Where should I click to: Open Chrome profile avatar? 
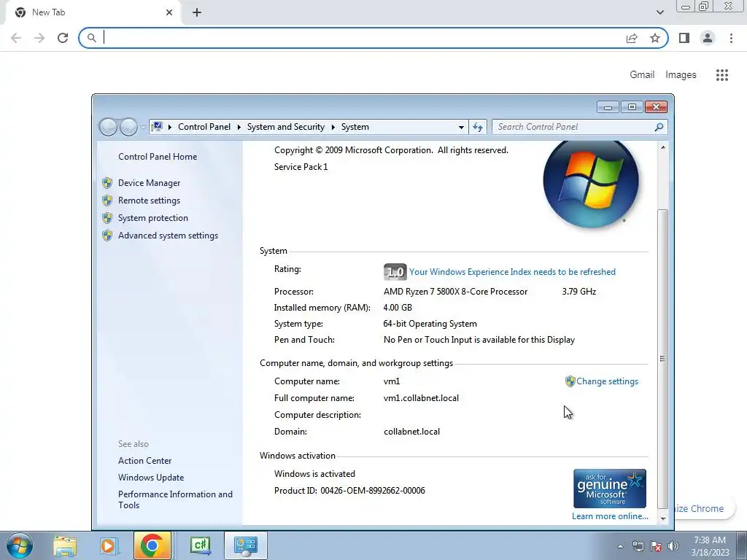point(708,38)
